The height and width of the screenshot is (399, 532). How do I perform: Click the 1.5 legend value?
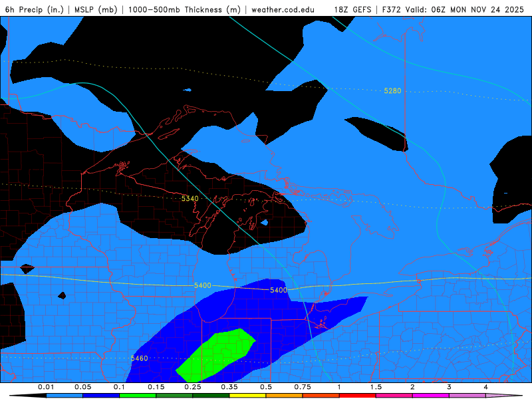[x=376, y=387]
